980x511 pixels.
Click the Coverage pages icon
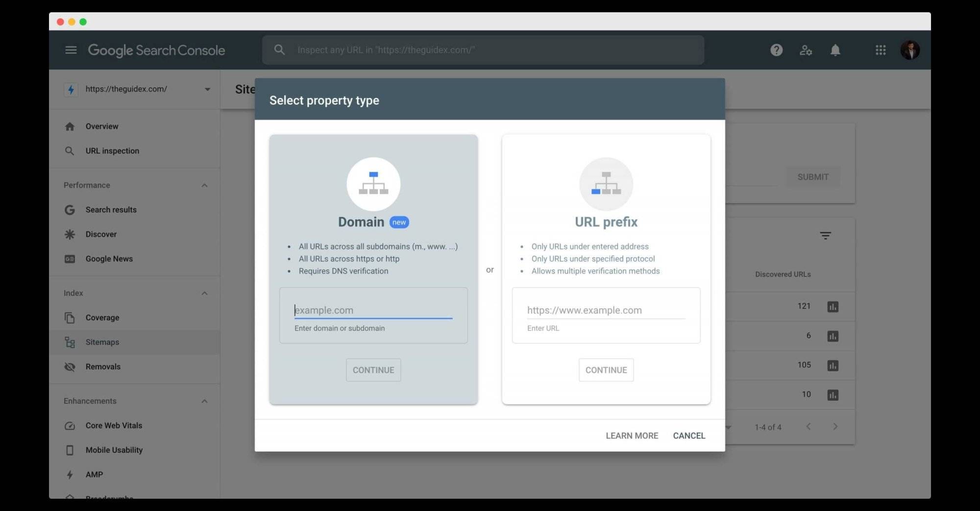pyautogui.click(x=70, y=318)
